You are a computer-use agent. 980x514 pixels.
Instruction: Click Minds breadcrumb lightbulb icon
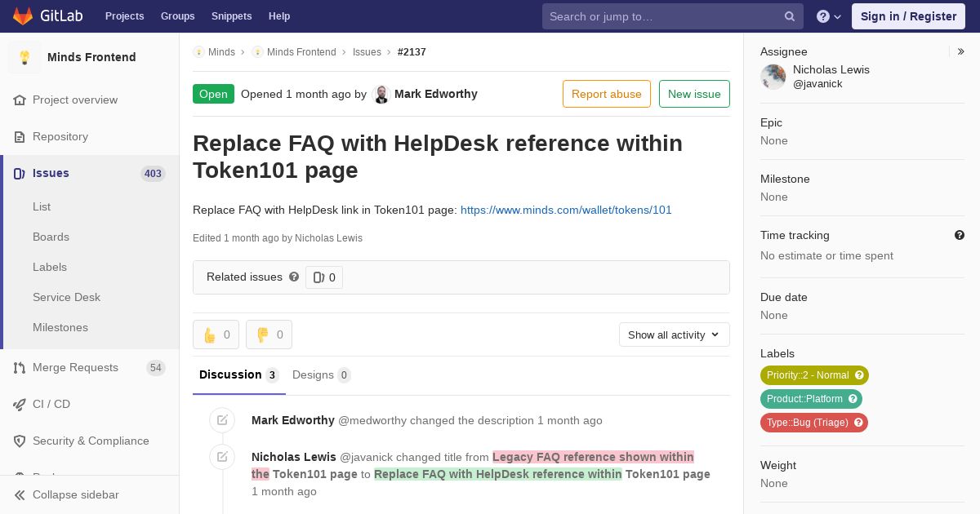tap(198, 51)
